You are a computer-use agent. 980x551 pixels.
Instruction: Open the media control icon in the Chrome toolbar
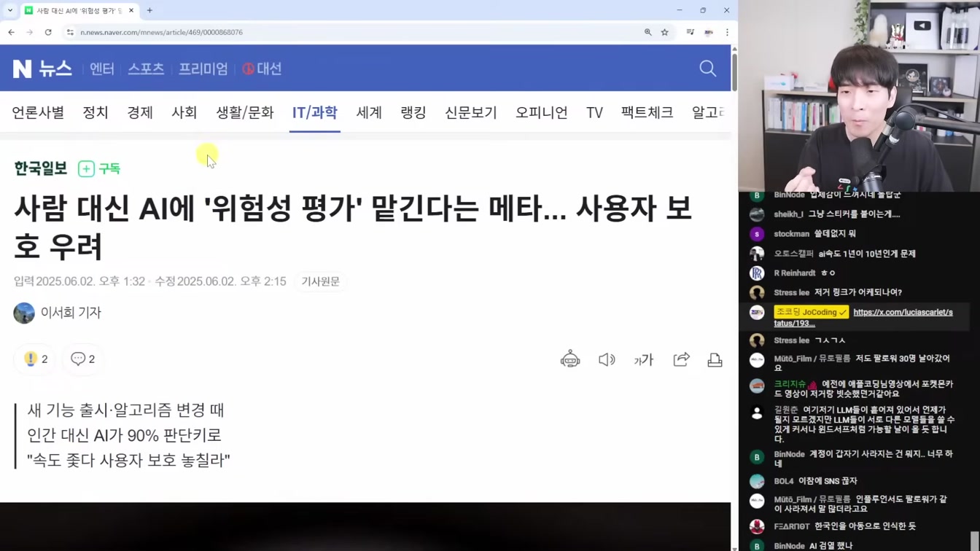pyautogui.click(x=690, y=32)
